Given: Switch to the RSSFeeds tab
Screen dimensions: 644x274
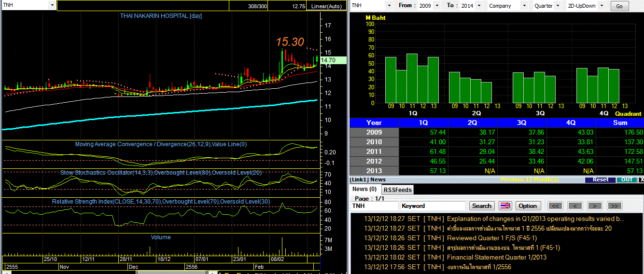Looking at the screenshot, I should tap(398, 190).
